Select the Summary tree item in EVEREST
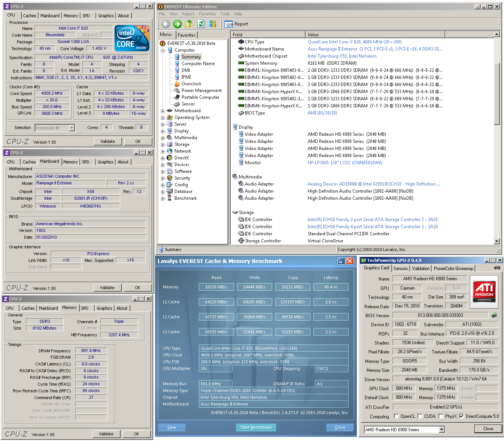 (x=191, y=57)
